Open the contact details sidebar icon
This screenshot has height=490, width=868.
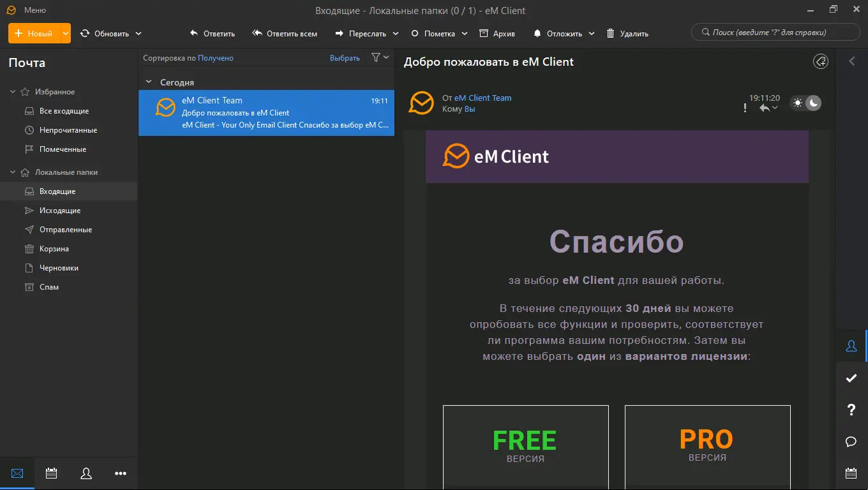click(x=851, y=346)
